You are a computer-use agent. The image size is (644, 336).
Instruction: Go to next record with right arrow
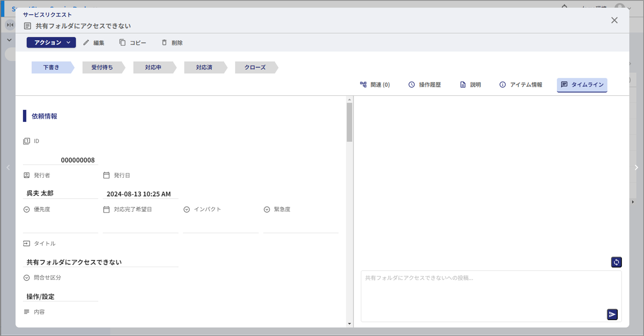point(636,168)
